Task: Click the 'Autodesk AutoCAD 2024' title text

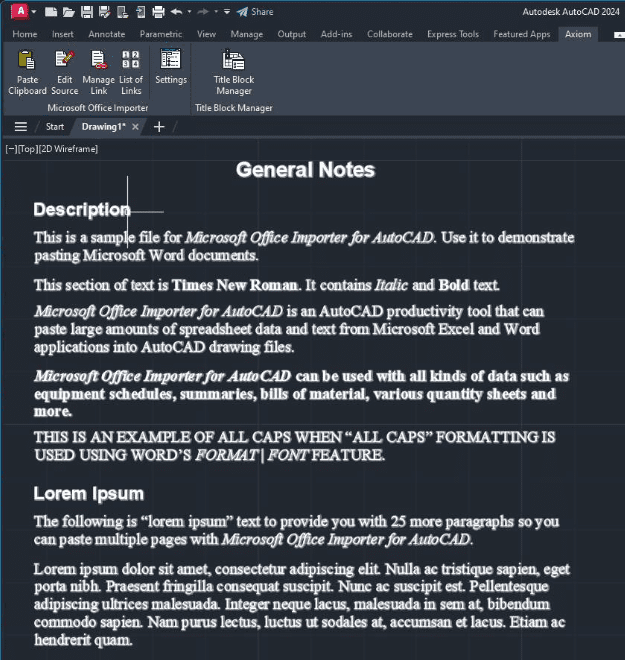Action: (571, 12)
